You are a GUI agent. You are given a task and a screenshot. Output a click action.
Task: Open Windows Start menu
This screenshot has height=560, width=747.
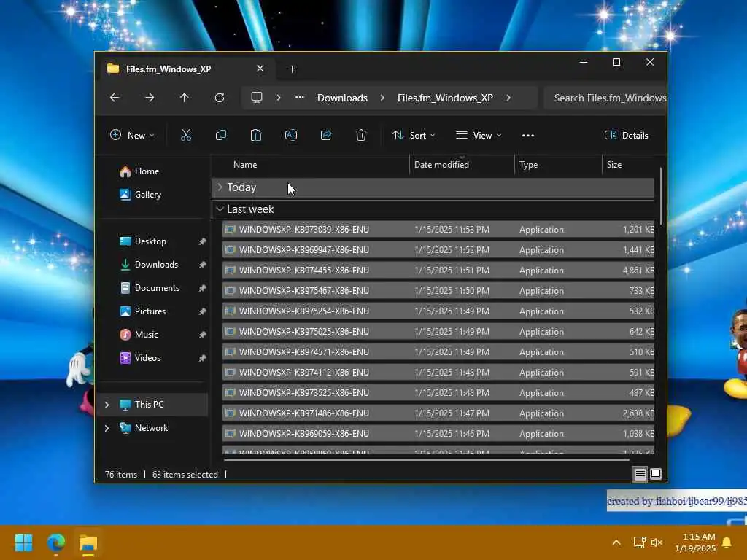pos(24,542)
